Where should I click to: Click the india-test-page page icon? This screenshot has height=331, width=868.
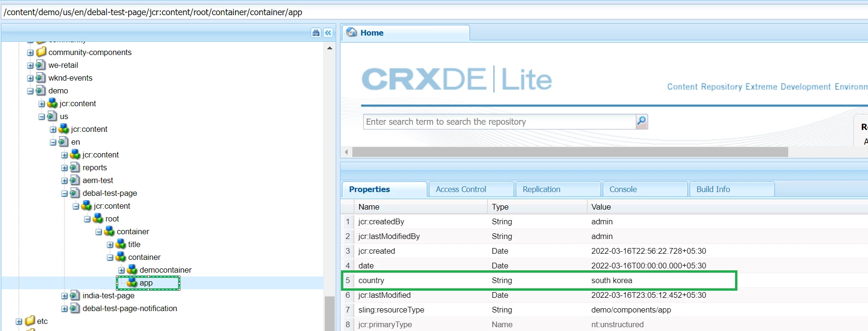75,295
